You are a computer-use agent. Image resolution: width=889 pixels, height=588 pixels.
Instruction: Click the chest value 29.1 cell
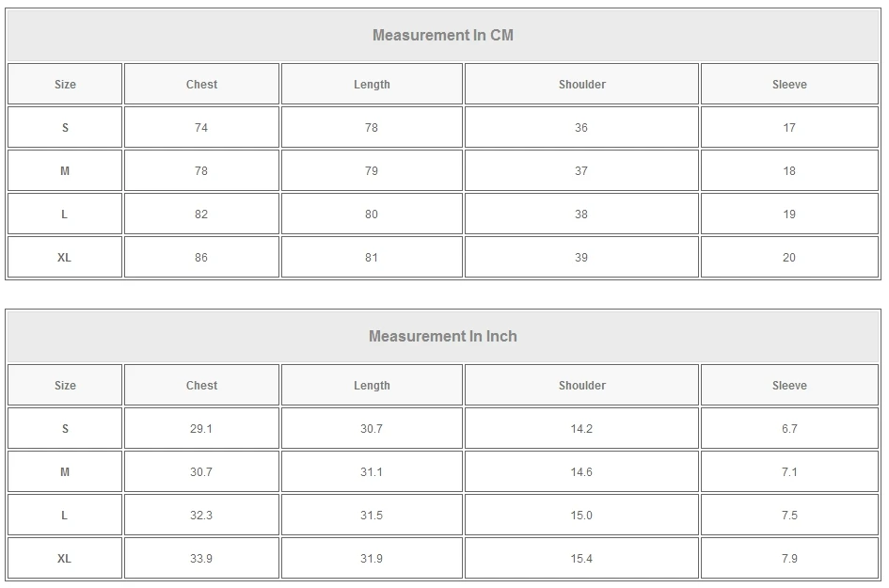click(201, 429)
